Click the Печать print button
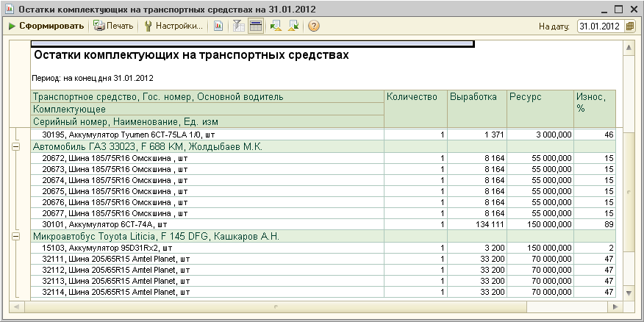Viewport: 644px width, 322px height. pos(114,26)
